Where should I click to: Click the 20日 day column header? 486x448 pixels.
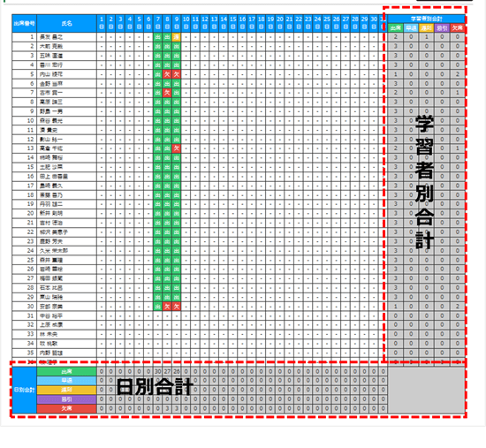(x=280, y=23)
